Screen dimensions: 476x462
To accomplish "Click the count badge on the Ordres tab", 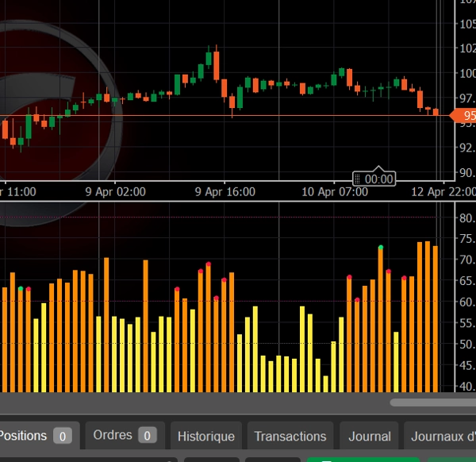I will (x=147, y=435).
